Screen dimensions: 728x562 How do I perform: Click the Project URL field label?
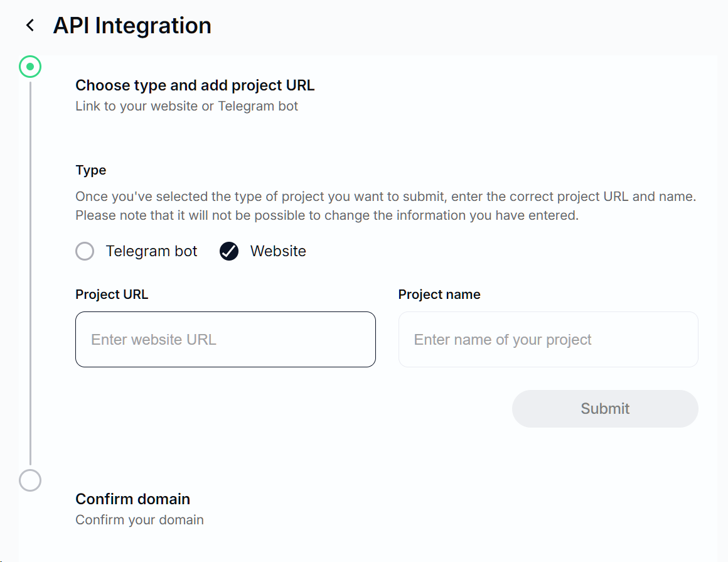pos(112,295)
